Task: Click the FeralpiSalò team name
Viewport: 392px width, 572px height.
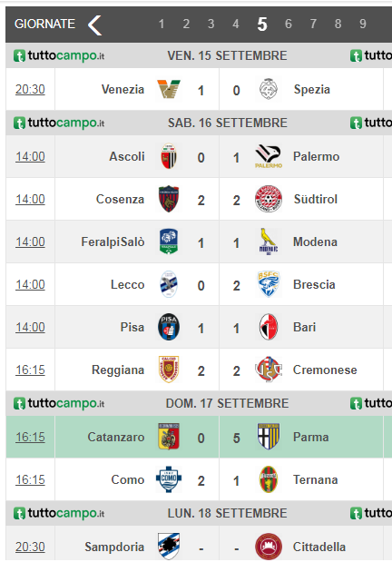Action: coord(113,242)
